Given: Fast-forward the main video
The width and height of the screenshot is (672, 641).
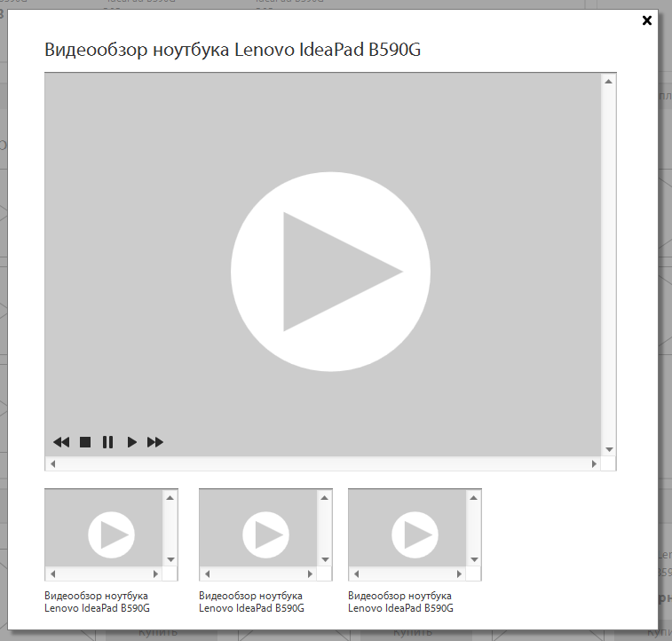Looking at the screenshot, I should (x=155, y=442).
